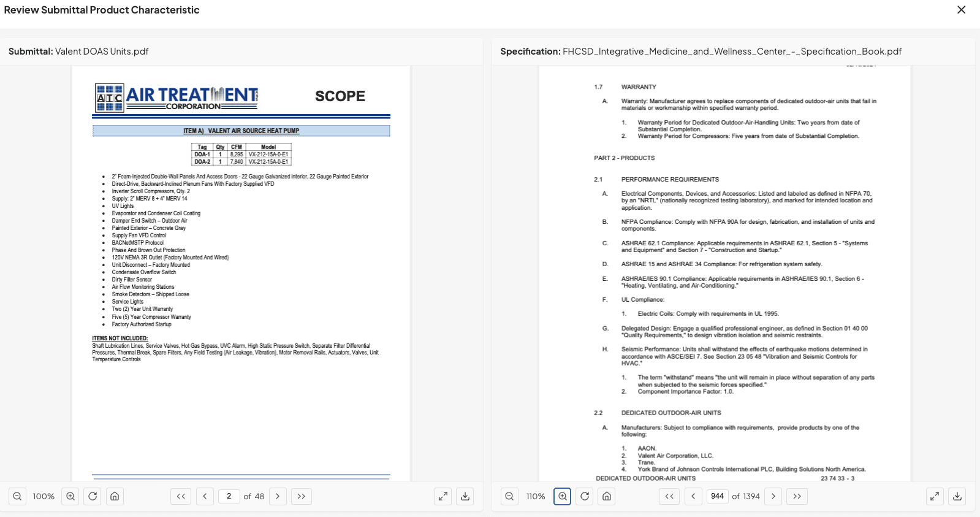Expand specification viewer to fullscreen

pos(935,496)
